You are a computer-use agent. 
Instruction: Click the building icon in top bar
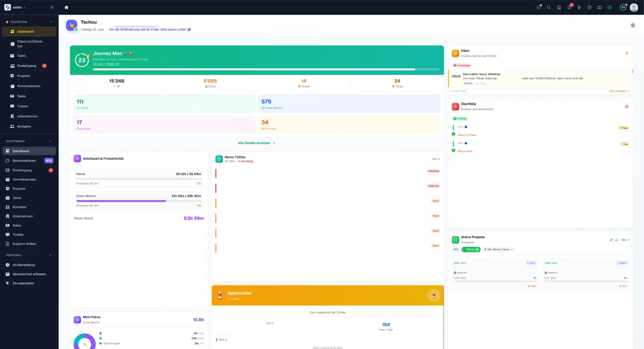[559, 7]
